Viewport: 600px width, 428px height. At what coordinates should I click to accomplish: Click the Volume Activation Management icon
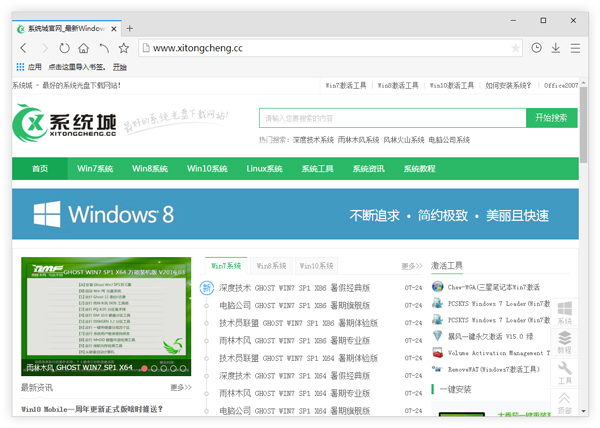pyautogui.click(x=437, y=353)
